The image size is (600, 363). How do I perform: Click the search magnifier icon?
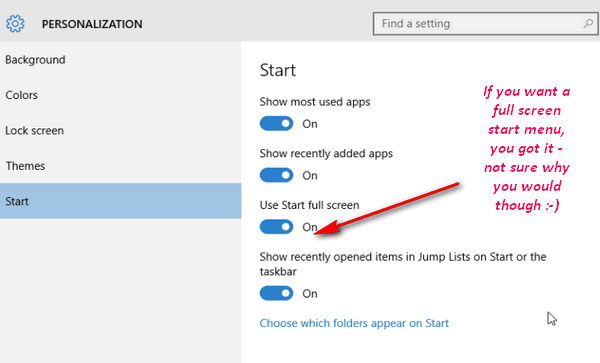click(588, 24)
